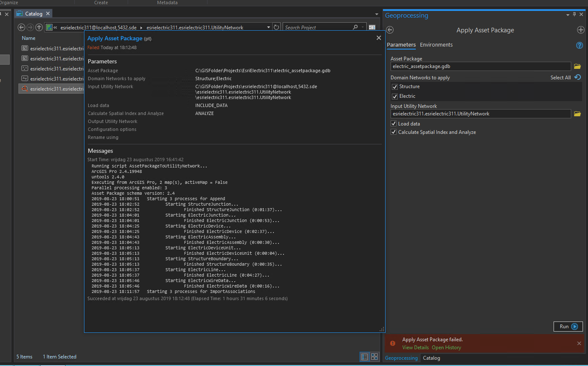Pin the Geoprocessing pane (auto hide)
This screenshot has height=366, width=588.
pos(574,14)
